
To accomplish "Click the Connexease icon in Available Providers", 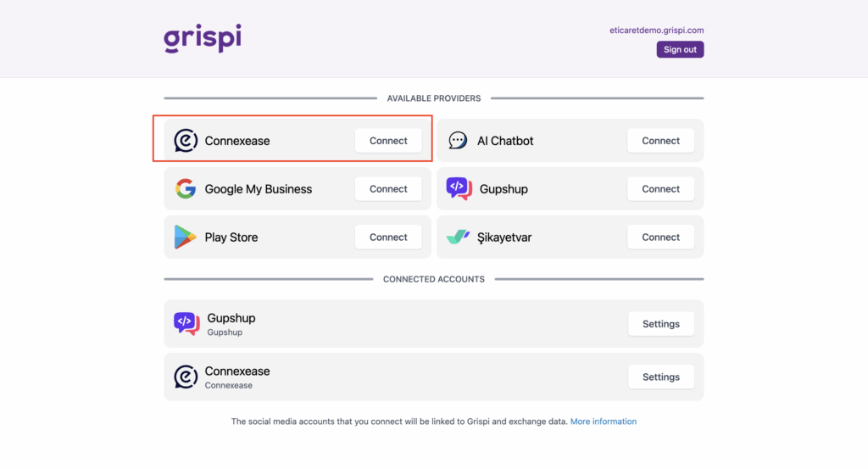I will (186, 141).
